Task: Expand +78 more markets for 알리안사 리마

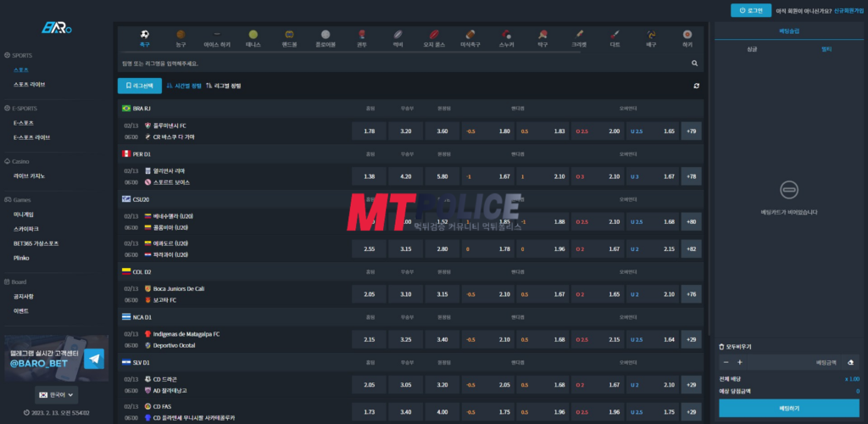Action: click(x=691, y=176)
